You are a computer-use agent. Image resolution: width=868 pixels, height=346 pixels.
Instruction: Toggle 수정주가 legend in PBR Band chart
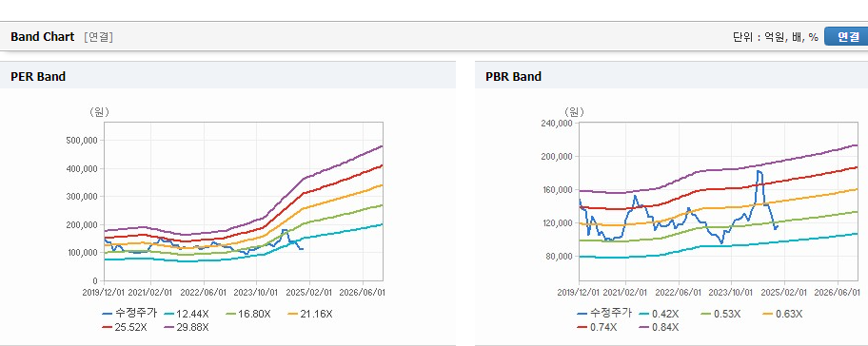click(603, 314)
